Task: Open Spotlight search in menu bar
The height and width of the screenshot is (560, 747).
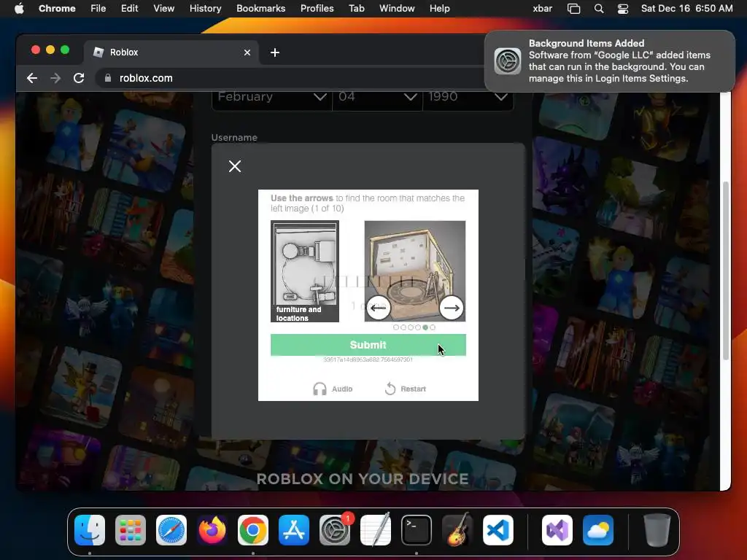Action: point(599,9)
